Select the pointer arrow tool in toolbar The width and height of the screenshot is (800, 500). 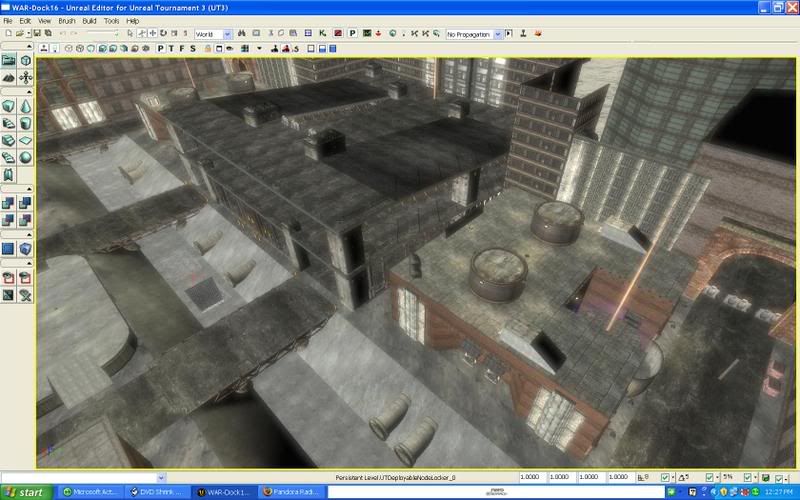pos(130,33)
